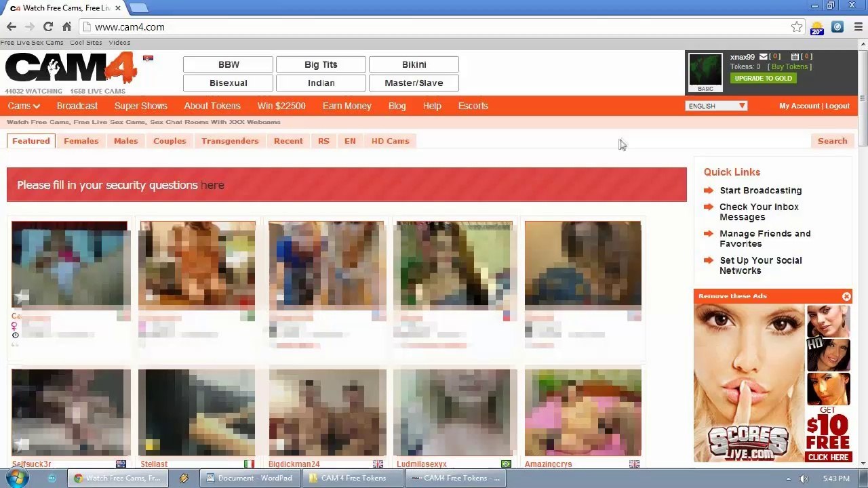The width and height of the screenshot is (868, 488).
Task: Choose the RS tab
Action: pyautogui.click(x=323, y=141)
